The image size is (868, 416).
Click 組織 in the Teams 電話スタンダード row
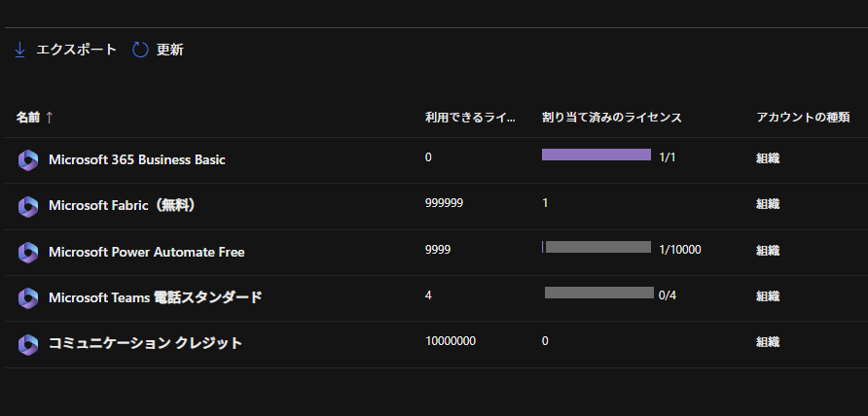click(x=769, y=295)
